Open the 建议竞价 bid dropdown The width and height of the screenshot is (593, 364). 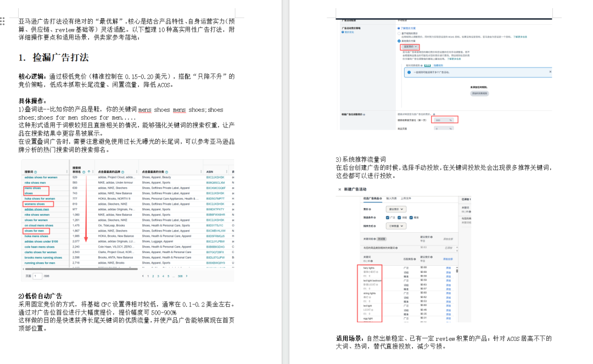[395, 209]
